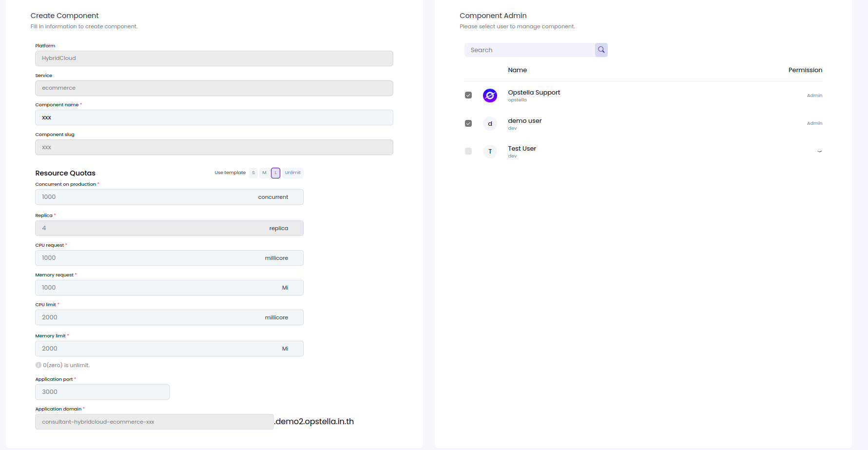The width and height of the screenshot is (868, 450).
Task: Click the Component name input field
Action: pos(214,117)
